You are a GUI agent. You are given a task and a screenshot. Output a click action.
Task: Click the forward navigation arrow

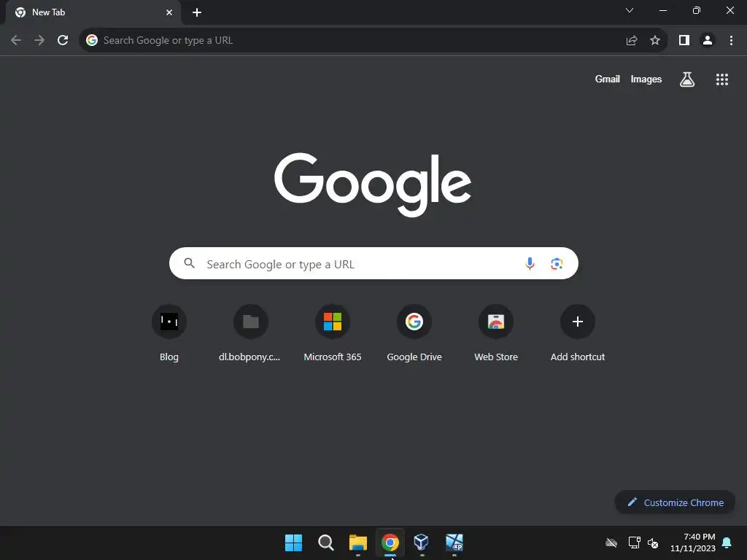tap(39, 41)
